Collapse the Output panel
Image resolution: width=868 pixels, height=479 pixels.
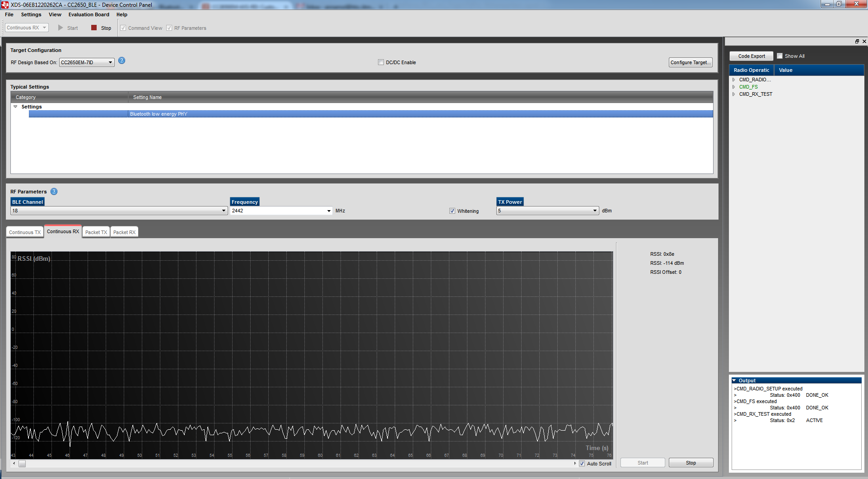(734, 380)
